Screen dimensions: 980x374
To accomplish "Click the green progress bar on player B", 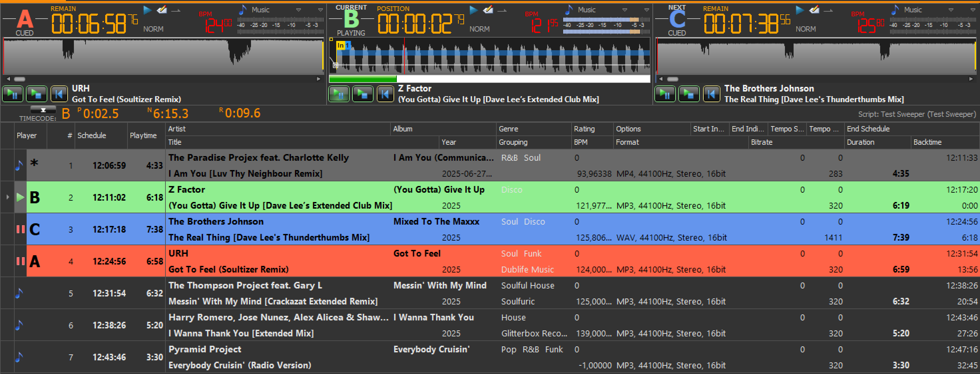I will click(x=363, y=79).
